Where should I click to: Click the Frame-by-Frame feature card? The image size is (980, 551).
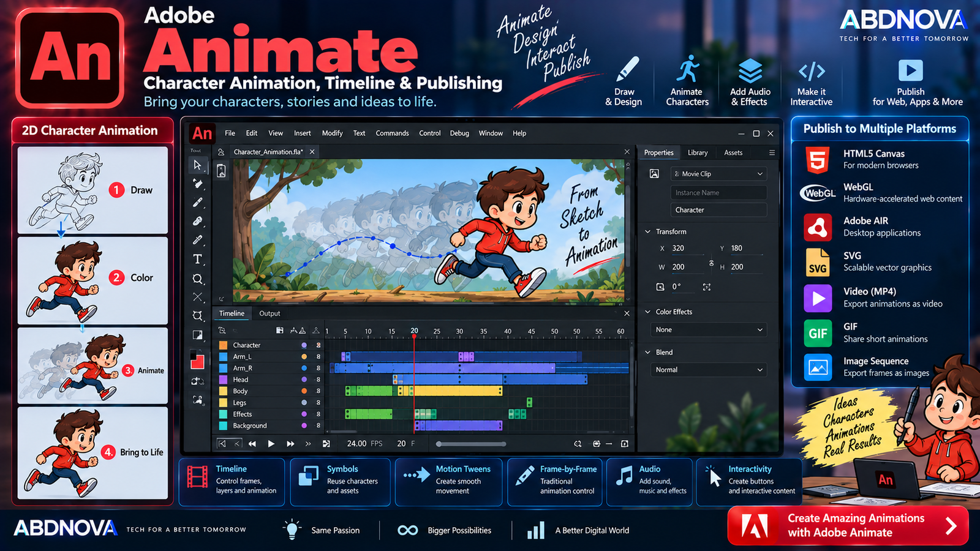pyautogui.click(x=554, y=482)
